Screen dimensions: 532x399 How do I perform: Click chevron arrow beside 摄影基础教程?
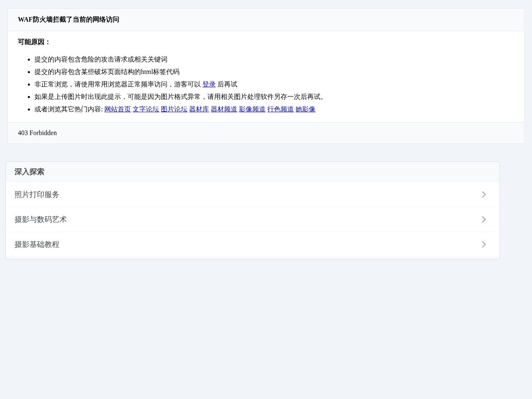click(484, 244)
